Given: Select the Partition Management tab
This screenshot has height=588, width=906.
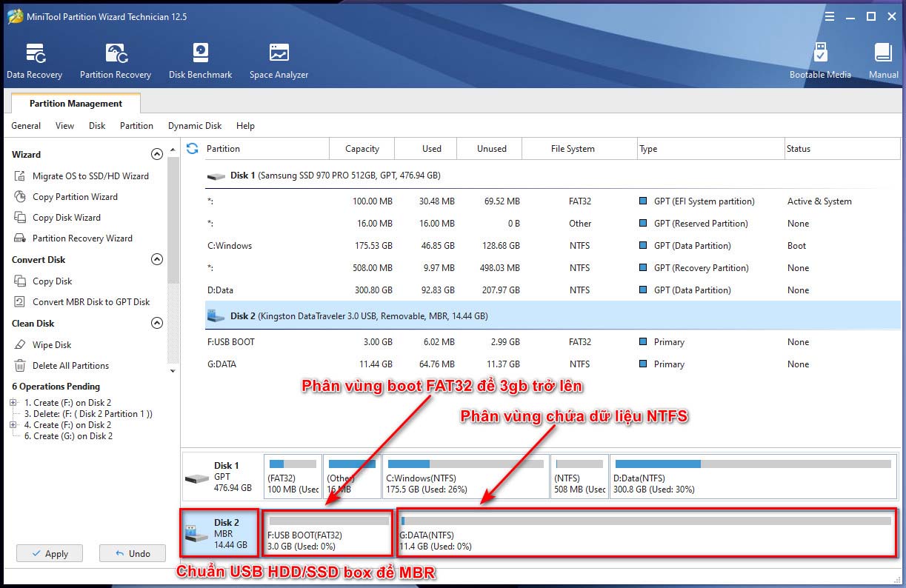Looking at the screenshot, I should (x=76, y=104).
